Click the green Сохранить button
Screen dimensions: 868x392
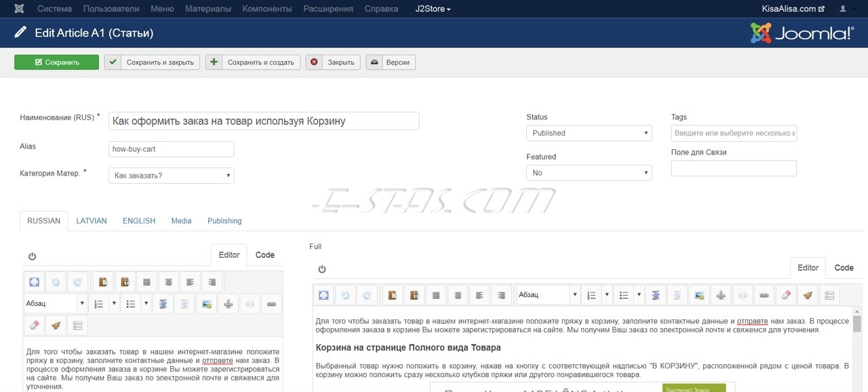pos(56,62)
